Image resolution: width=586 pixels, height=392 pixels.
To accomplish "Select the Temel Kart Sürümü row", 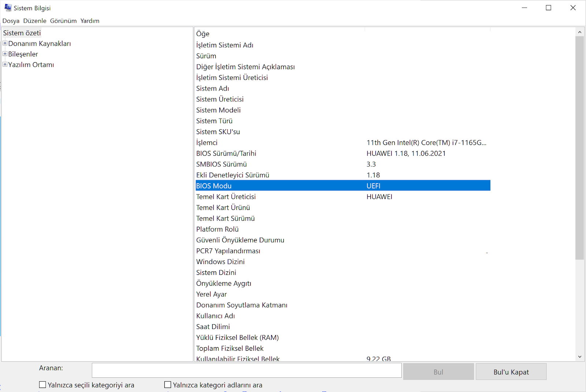I will coord(343,218).
